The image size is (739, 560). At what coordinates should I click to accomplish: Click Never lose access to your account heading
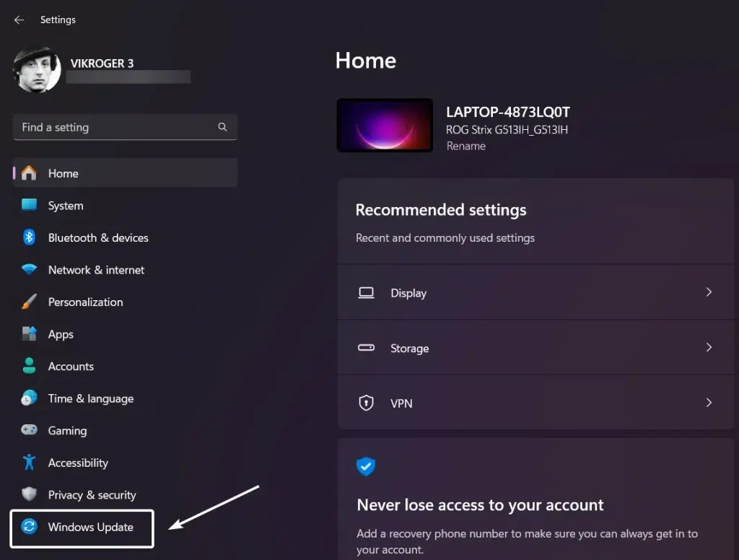[480, 505]
